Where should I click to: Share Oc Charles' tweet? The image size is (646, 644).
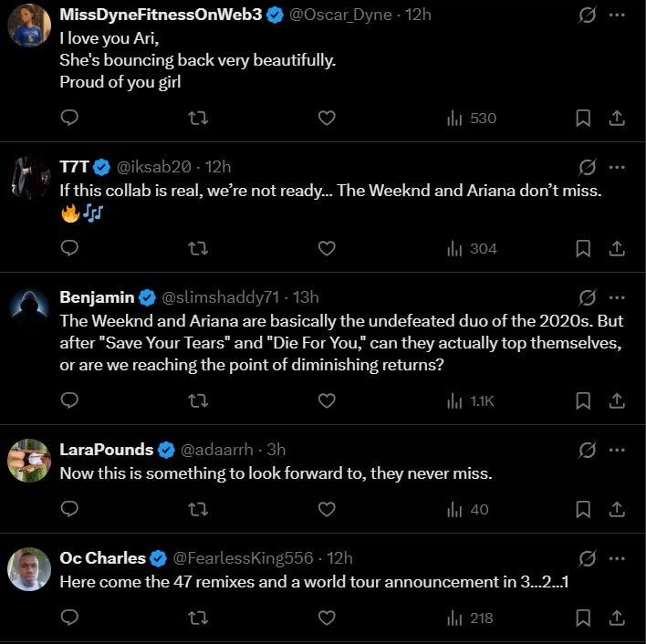[x=617, y=618]
